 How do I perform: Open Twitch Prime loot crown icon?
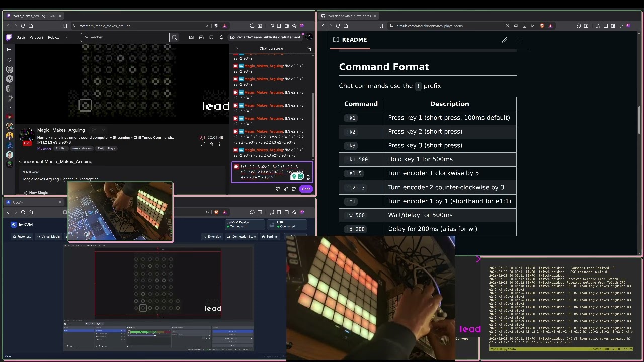[191, 37]
